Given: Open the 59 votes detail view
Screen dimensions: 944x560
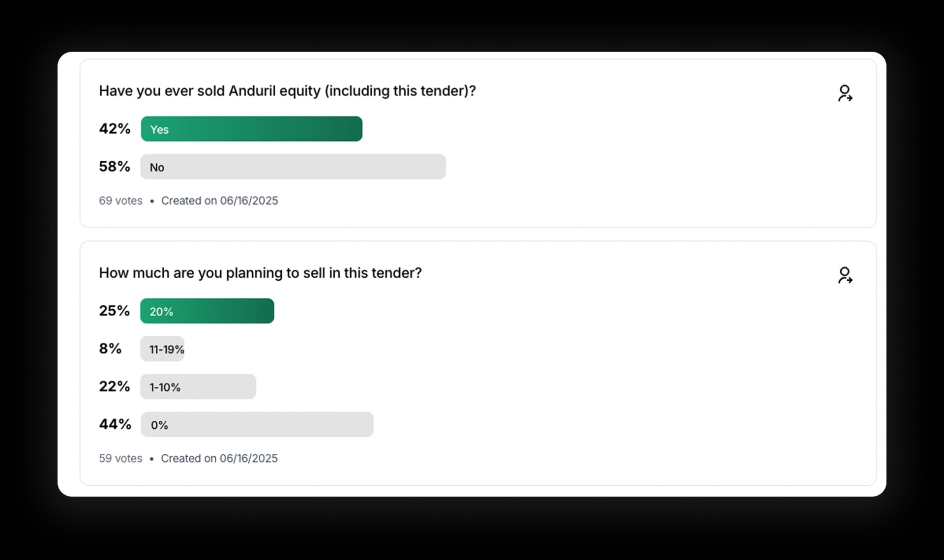Looking at the screenshot, I should click(x=120, y=458).
